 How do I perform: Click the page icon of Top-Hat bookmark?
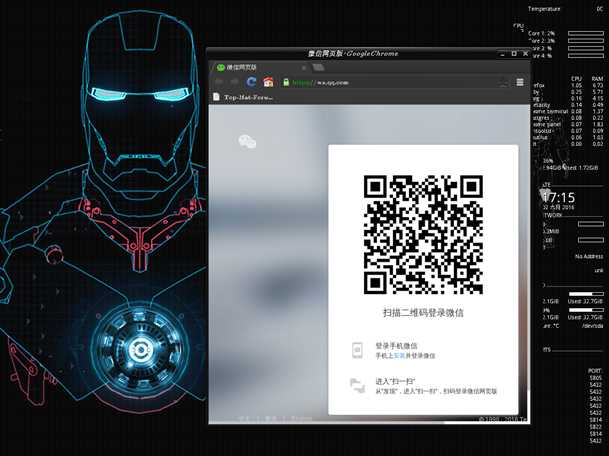tap(216, 97)
